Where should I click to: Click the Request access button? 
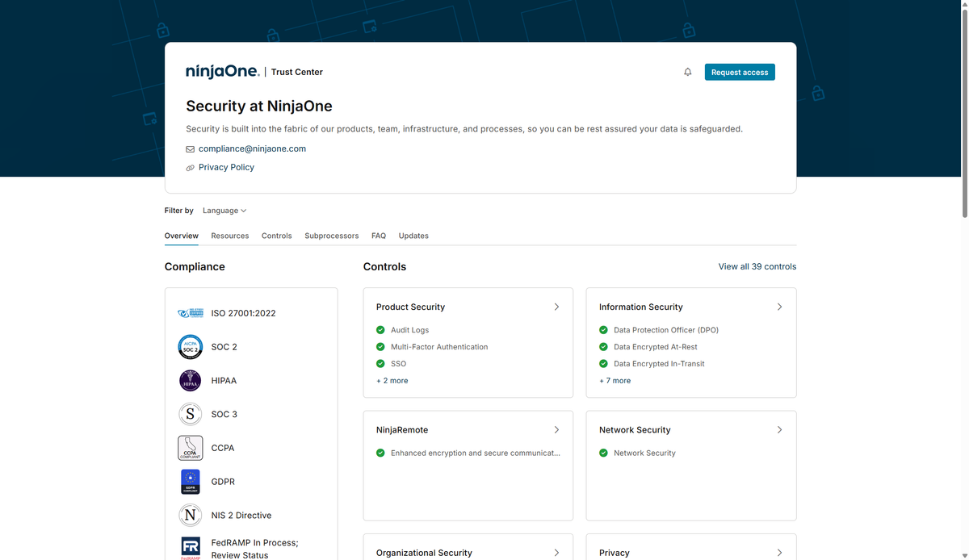click(740, 72)
